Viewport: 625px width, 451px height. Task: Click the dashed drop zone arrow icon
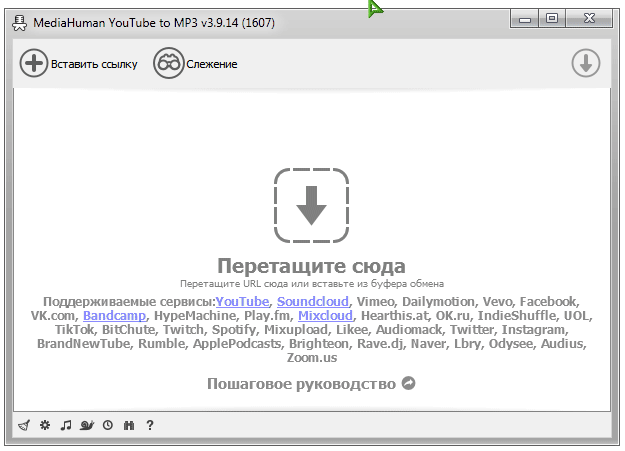311,205
